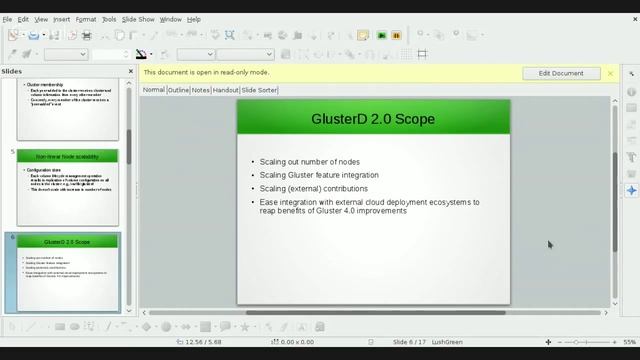The width and height of the screenshot is (640, 360).
Task: Open the File menu
Action: click(7, 19)
